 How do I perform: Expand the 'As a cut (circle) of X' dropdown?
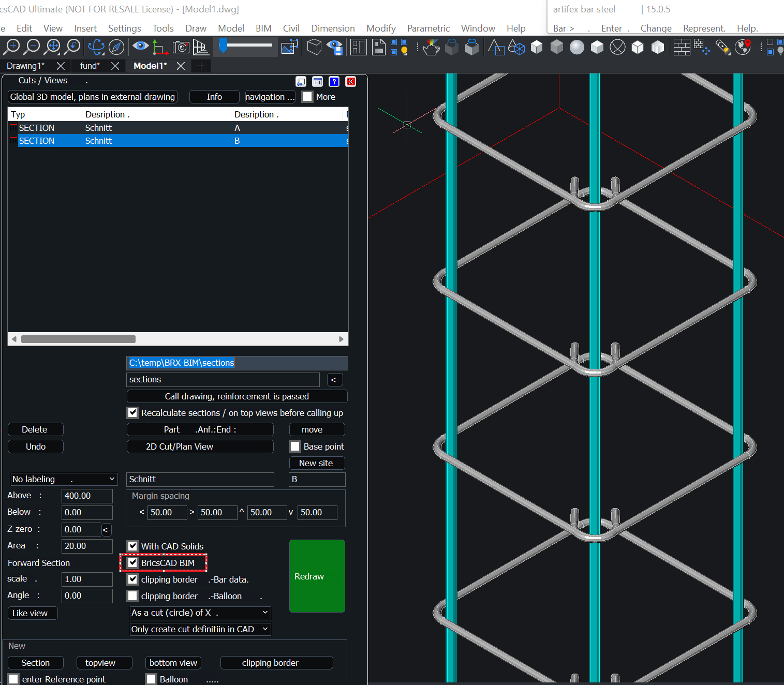[200, 613]
